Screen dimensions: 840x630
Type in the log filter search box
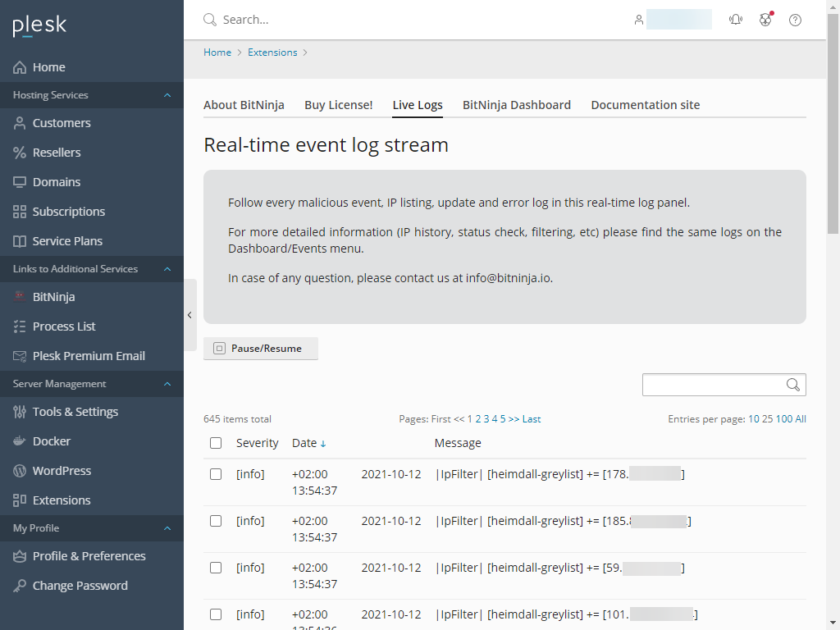(714, 384)
